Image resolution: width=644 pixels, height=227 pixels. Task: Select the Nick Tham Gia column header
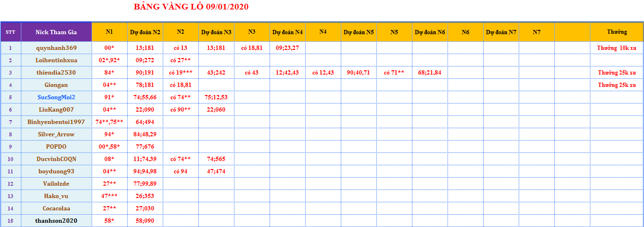56,32
